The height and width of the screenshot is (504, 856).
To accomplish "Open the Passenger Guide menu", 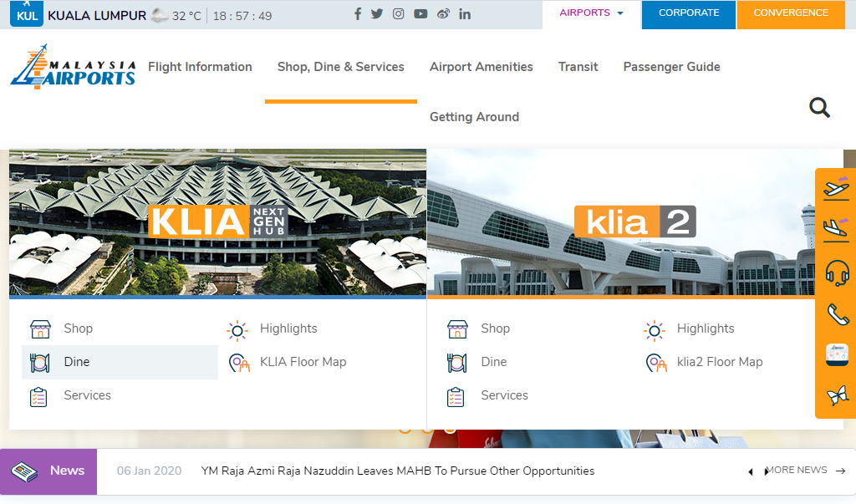I will pos(671,67).
